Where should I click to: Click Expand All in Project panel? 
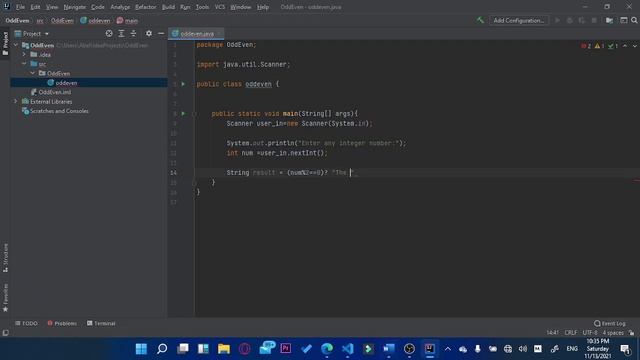(121, 33)
